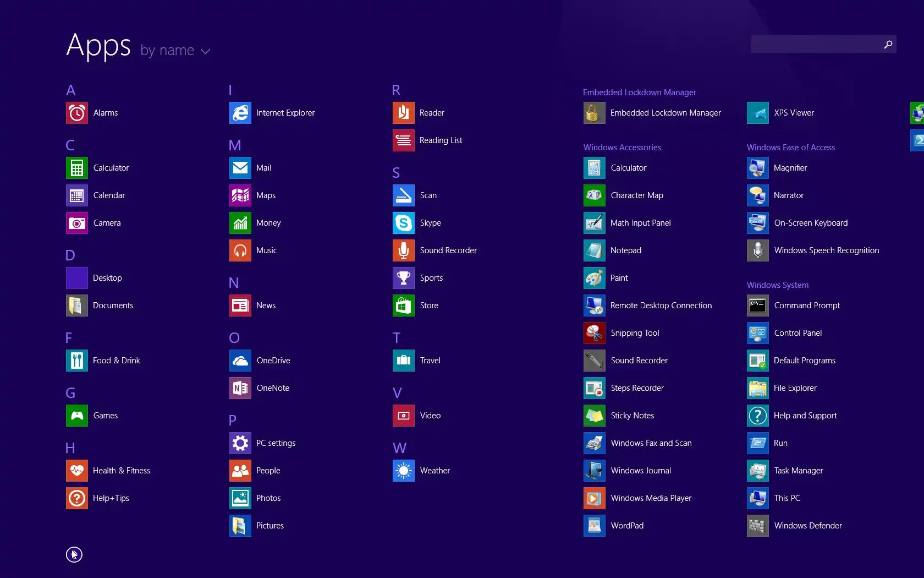Select the 'Windows Speech Recognition' label
924x578 pixels.
[827, 250]
